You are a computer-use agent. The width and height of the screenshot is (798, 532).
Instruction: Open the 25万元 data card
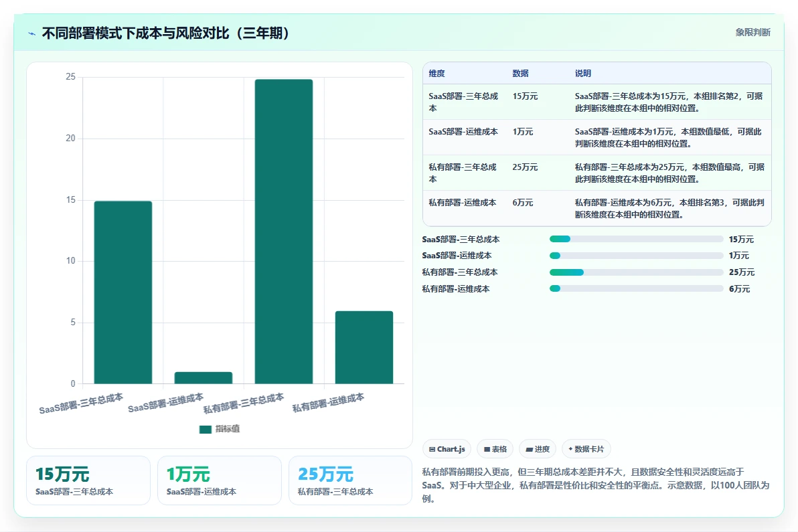coord(351,480)
